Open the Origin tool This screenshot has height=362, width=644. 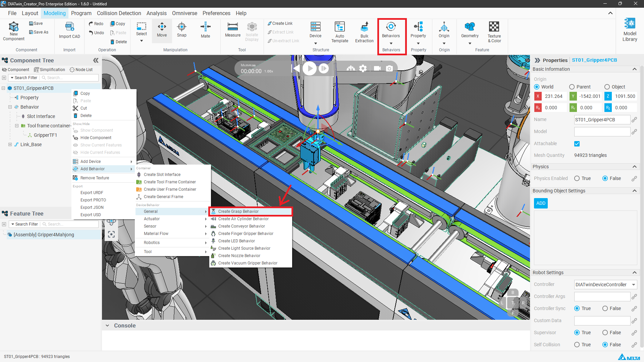444,29
